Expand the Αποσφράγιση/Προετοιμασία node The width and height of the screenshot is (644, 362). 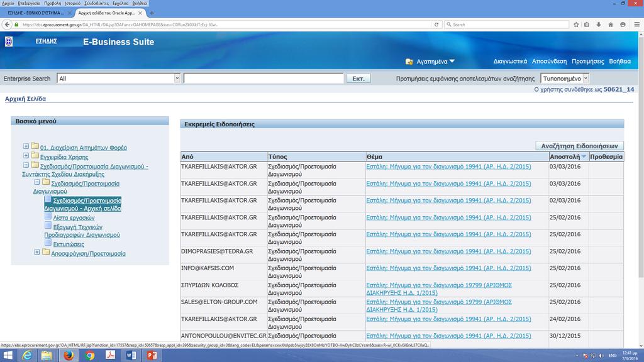[x=37, y=252]
